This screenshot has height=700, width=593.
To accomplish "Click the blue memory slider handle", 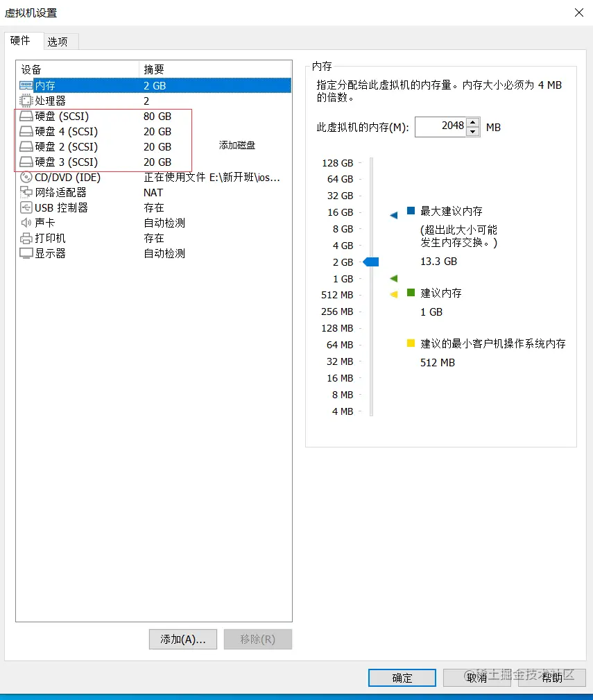I will click(x=372, y=262).
